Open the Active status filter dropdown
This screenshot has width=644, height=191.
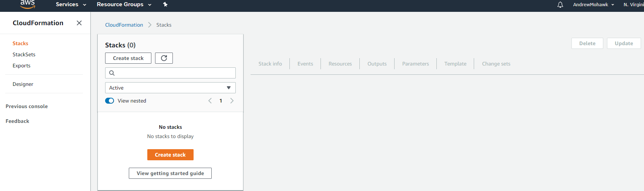coord(170,88)
